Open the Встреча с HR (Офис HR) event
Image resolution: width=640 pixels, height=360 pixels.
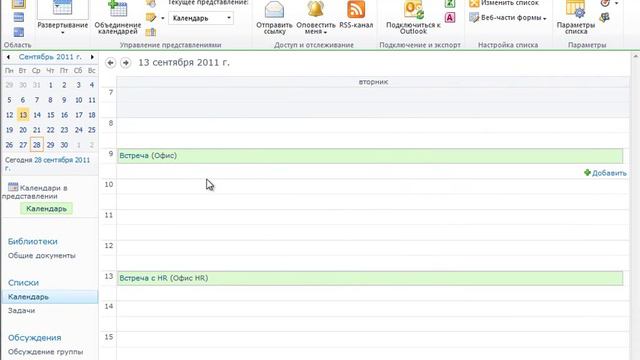pos(370,278)
